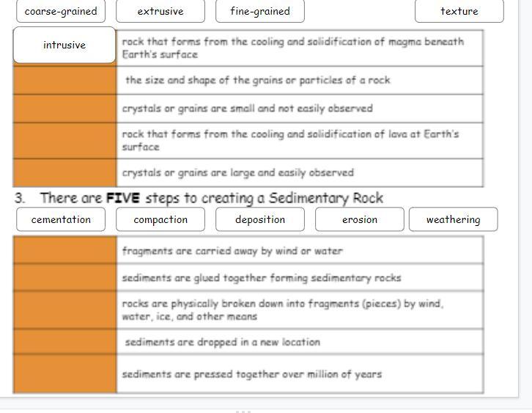The width and height of the screenshot is (532, 413).
Task: Click orange slot beside large crystals definition
Action: (x=64, y=173)
